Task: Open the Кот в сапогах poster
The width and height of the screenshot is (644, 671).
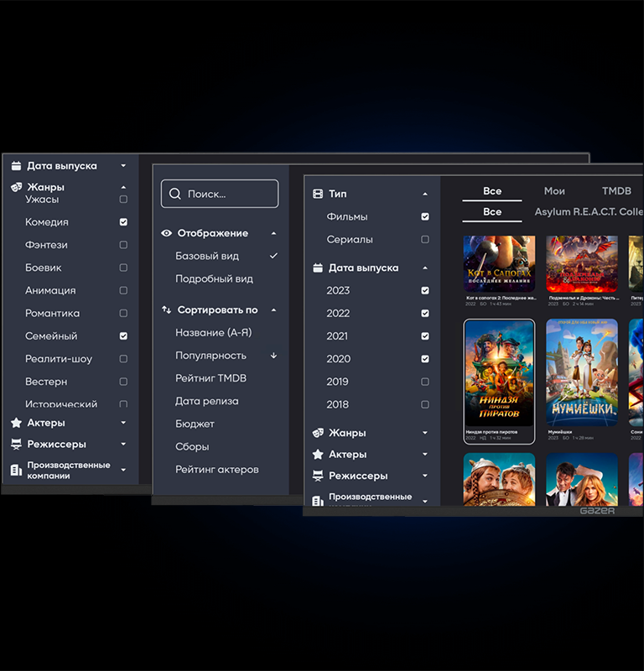Action: tap(499, 264)
